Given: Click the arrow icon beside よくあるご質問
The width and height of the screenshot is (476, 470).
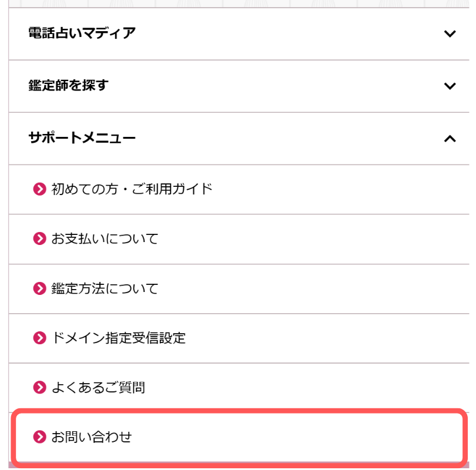Looking at the screenshot, I should [x=39, y=387].
